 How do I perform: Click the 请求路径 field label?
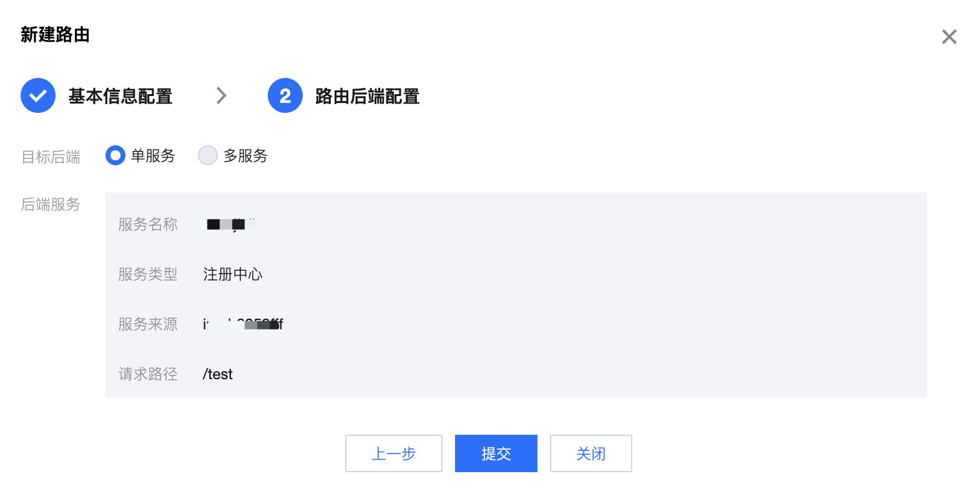click(148, 374)
